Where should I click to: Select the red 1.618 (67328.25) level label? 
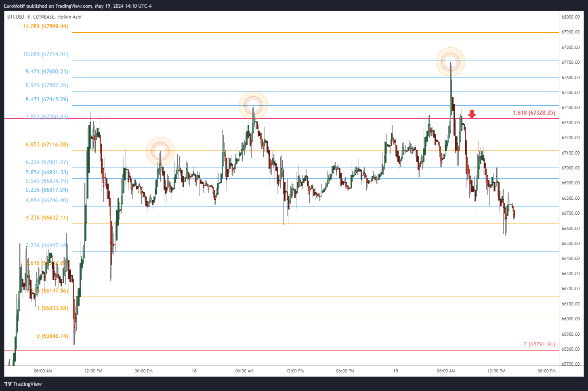[534, 113]
